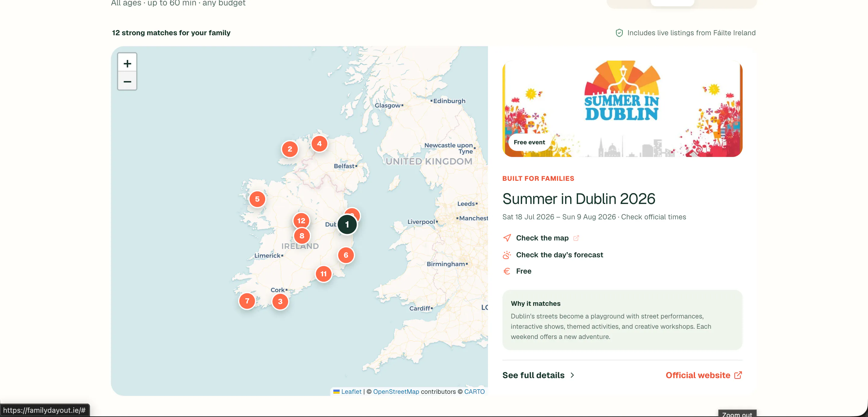The height and width of the screenshot is (417, 868).
Task: Open Check the day's forecast link
Action: click(559, 255)
